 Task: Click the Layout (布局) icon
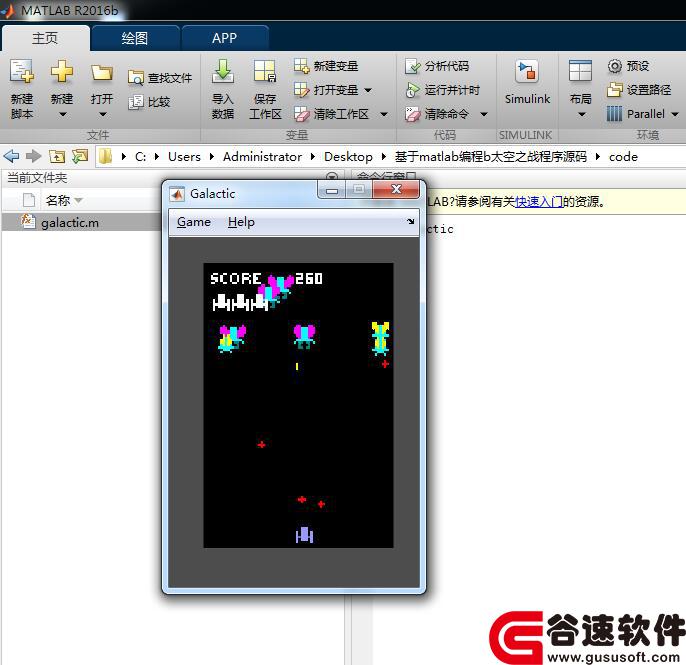[x=580, y=71]
